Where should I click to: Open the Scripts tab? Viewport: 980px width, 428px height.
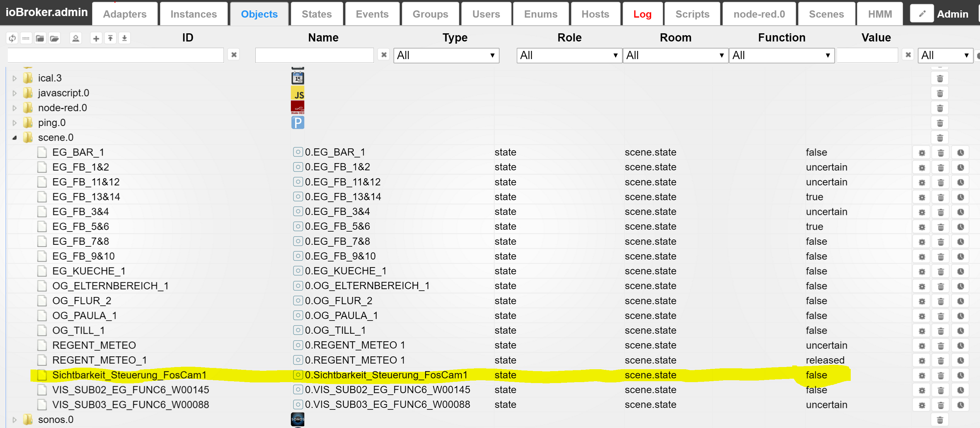(x=692, y=14)
